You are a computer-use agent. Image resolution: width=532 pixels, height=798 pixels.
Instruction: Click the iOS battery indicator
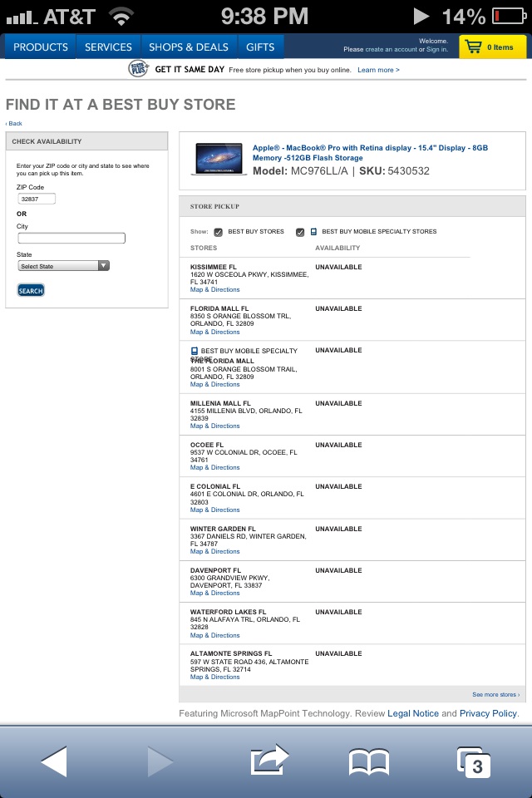509,17
